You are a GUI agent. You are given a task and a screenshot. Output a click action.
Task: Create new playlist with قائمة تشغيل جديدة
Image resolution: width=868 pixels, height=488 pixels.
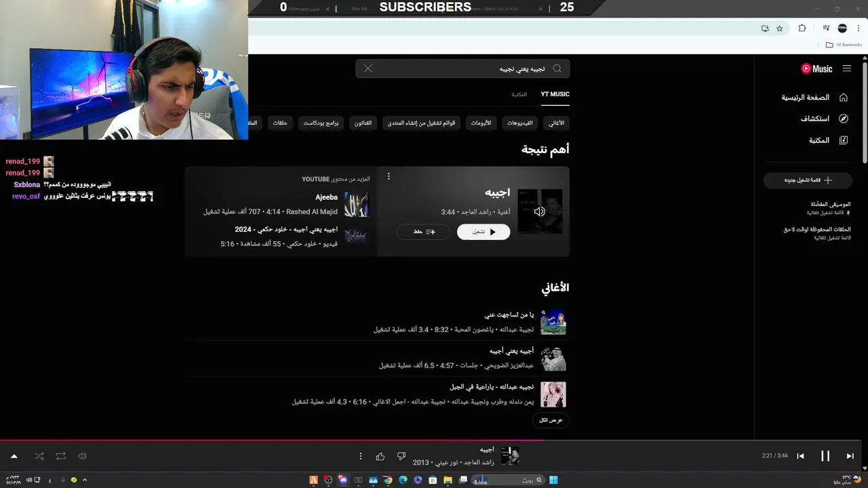point(808,180)
